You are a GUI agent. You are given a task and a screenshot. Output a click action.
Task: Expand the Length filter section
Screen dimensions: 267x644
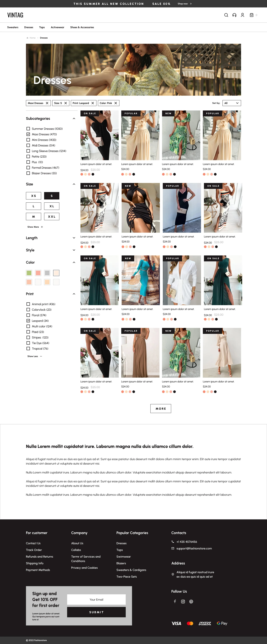(x=74, y=238)
